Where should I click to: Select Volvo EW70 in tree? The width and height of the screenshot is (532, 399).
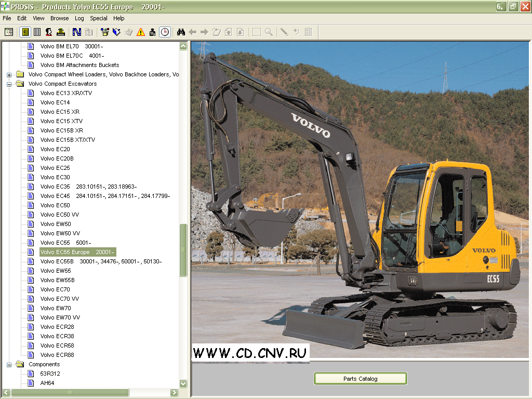coord(56,309)
